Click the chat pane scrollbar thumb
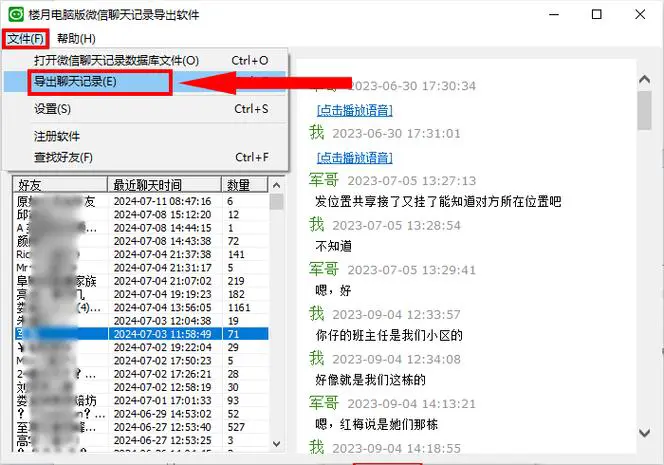Image resolution: width=664 pixels, height=465 pixels. (x=644, y=111)
